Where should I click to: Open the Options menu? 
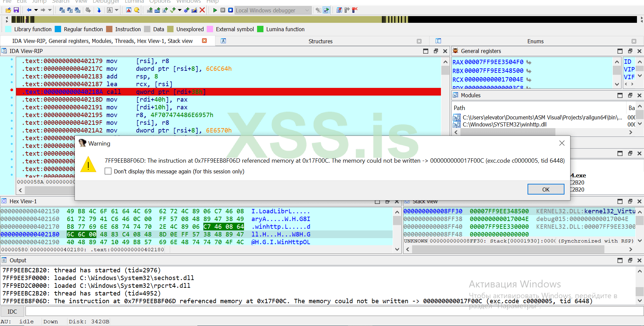click(160, 2)
